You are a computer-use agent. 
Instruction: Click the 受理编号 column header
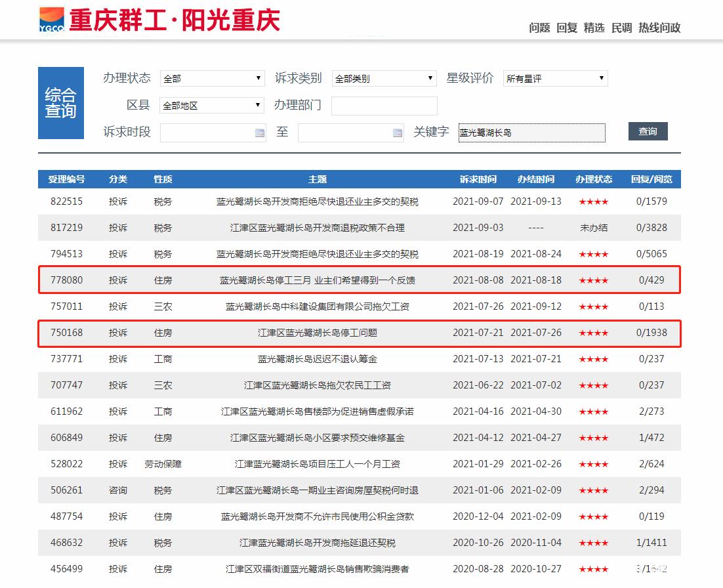coord(66,179)
